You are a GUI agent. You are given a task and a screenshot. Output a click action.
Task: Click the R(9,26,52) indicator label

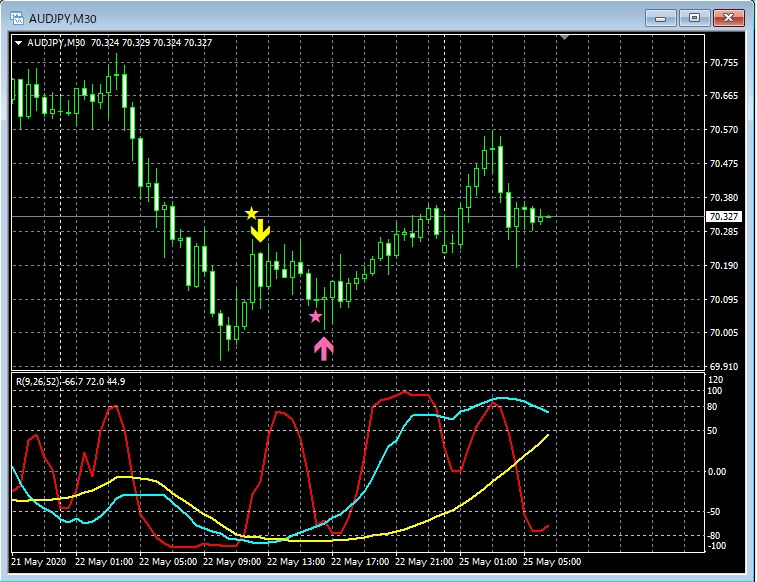pos(40,382)
